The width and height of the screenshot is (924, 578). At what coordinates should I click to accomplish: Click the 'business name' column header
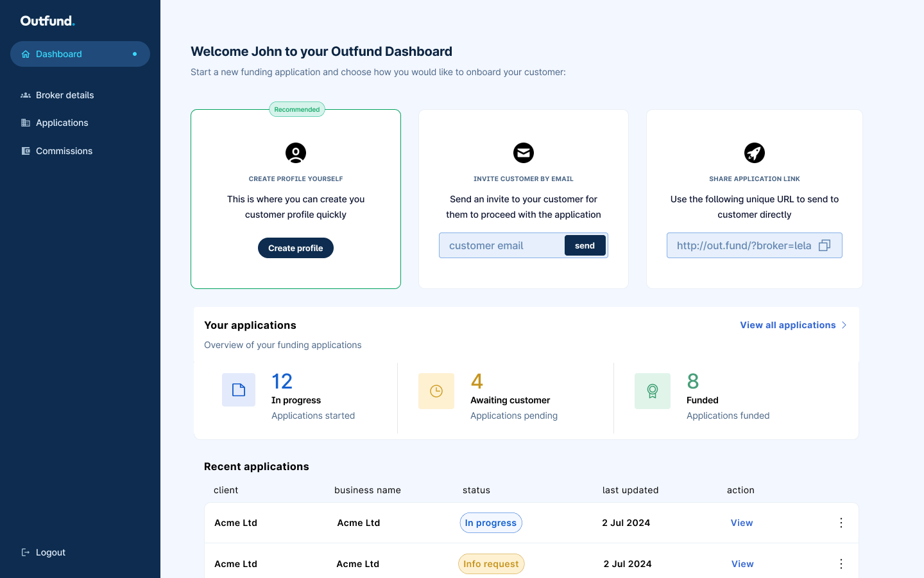coord(368,490)
